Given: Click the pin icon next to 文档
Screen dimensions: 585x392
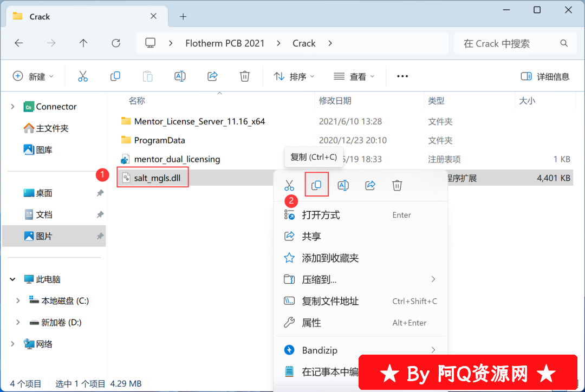Looking at the screenshot, I should 100,215.
